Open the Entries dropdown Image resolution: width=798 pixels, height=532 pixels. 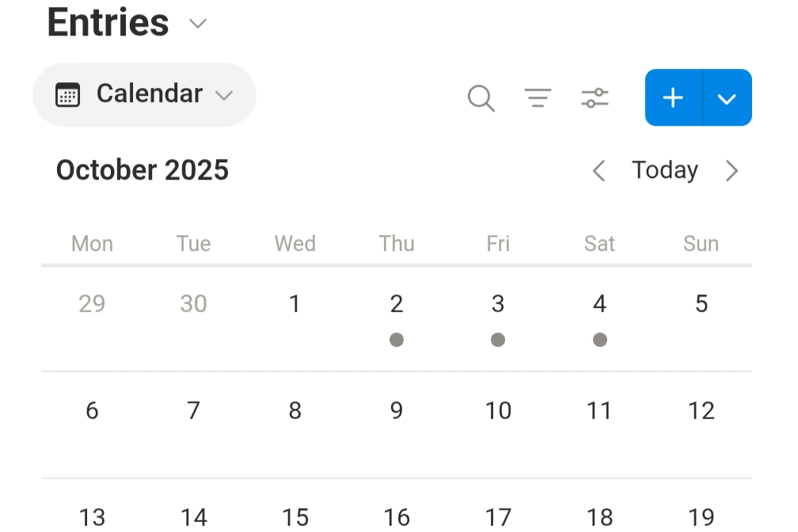(197, 24)
